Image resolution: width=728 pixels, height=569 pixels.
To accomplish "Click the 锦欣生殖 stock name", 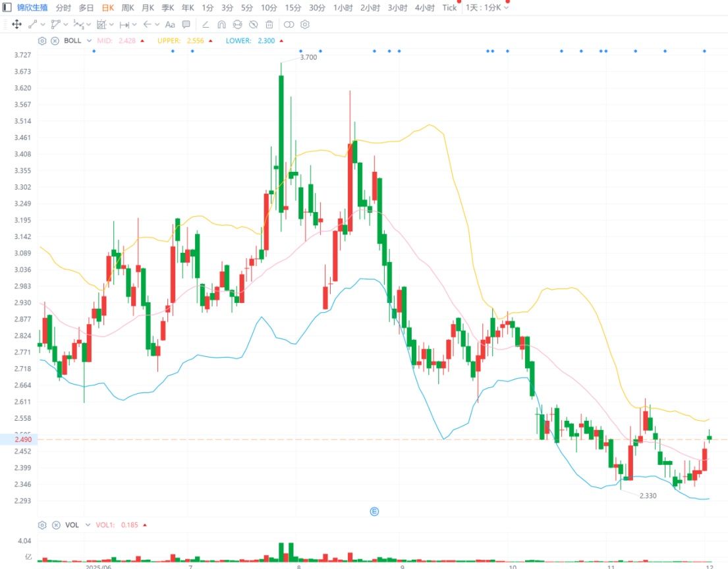I will tap(32, 8).
